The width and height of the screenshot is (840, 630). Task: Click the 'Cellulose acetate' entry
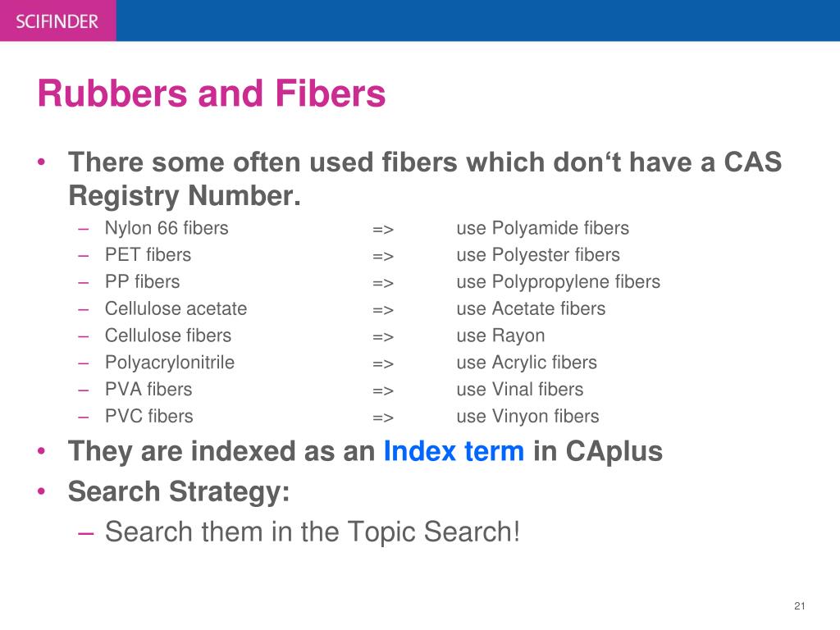pyautogui.click(x=176, y=308)
